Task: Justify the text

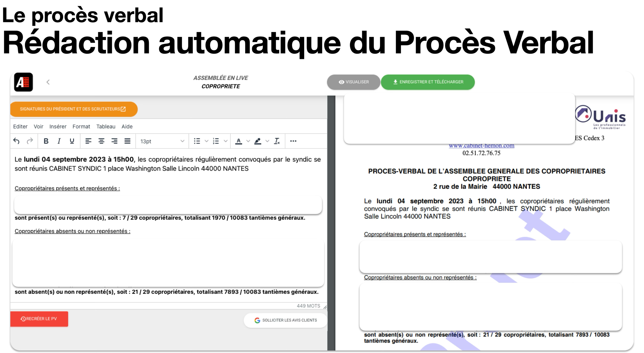Action: click(x=127, y=141)
